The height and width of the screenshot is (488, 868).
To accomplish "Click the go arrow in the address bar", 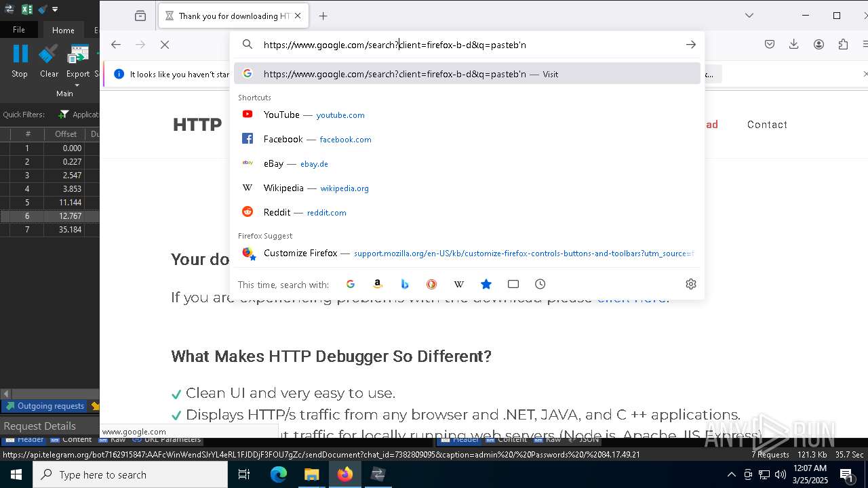I will (x=690, y=45).
